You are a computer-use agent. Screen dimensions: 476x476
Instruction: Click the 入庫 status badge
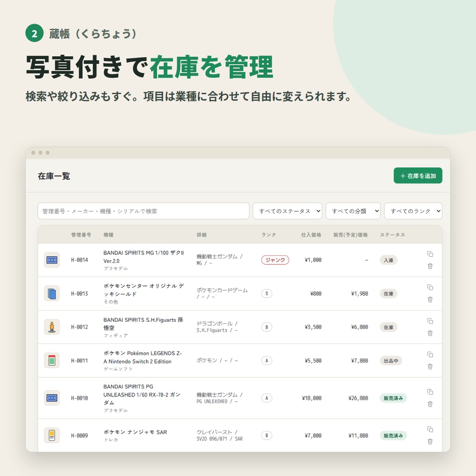(388, 260)
